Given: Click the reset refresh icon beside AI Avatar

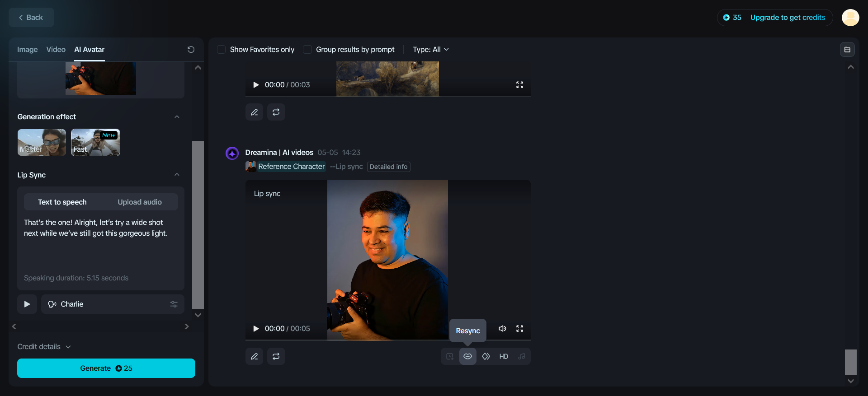Looking at the screenshot, I should [x=191, y=50].
